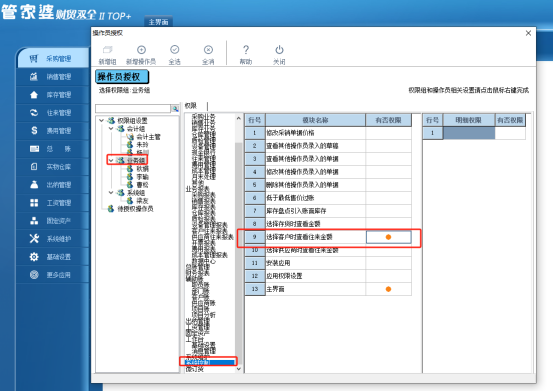554x392 pixels.
Task: Open 总账 in the sidebar
Action: pos(53,149)
